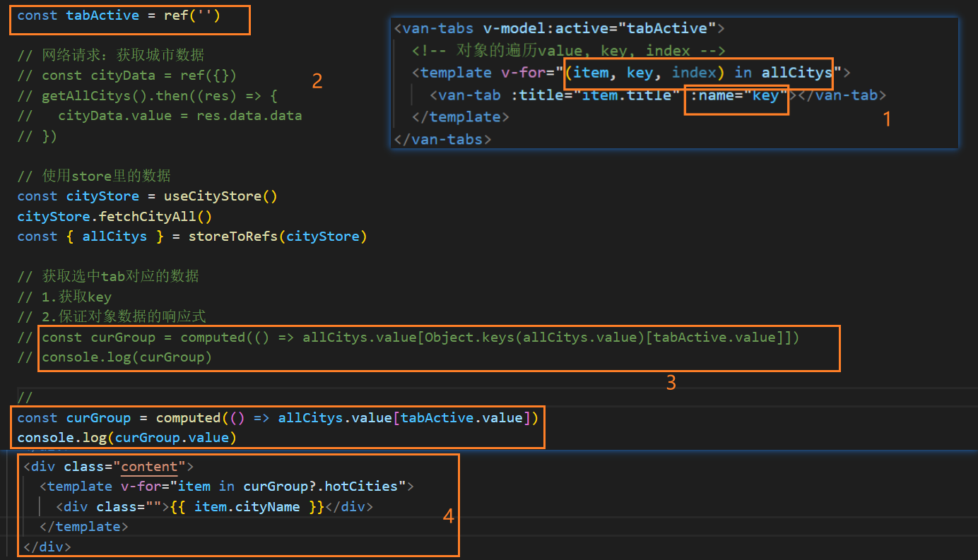The height and width of the screenshot is (560, 978).
Task: Click the comment "// 1.获取key"
Action: coord(64,297)
